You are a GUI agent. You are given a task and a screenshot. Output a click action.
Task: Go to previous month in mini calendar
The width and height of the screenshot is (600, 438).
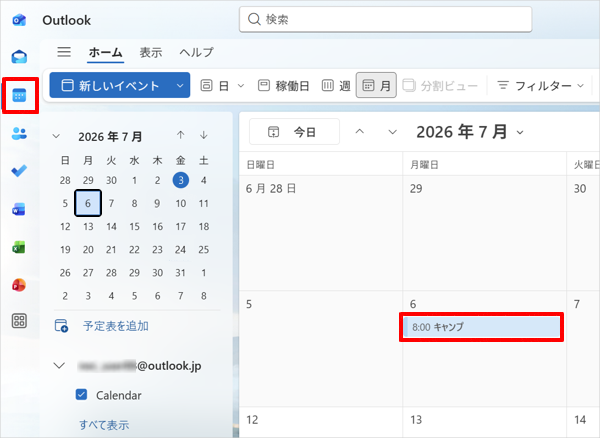pos(181,135)
